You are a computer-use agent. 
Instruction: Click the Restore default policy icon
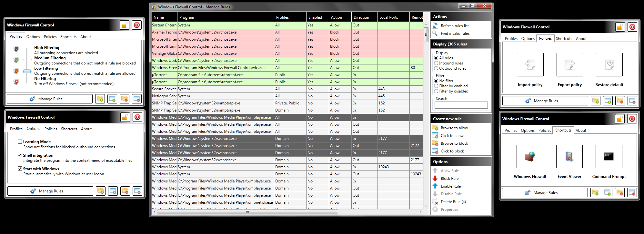click(609, 65)
